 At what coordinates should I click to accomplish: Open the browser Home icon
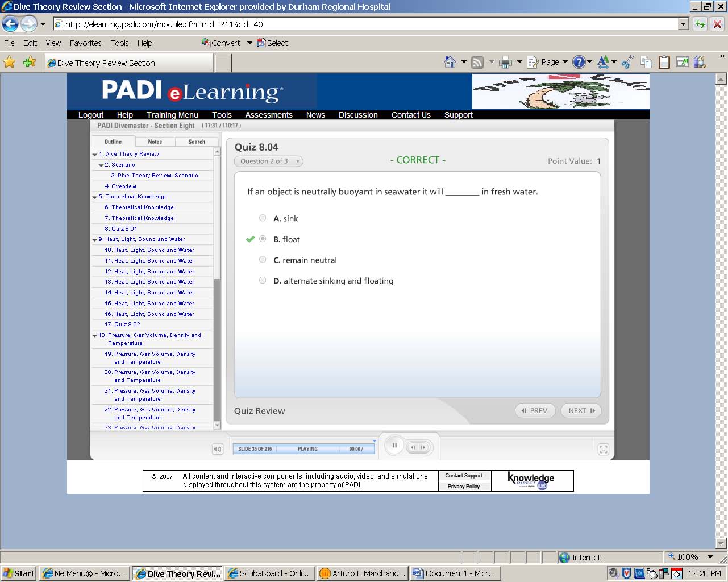(x=450, y=62)
